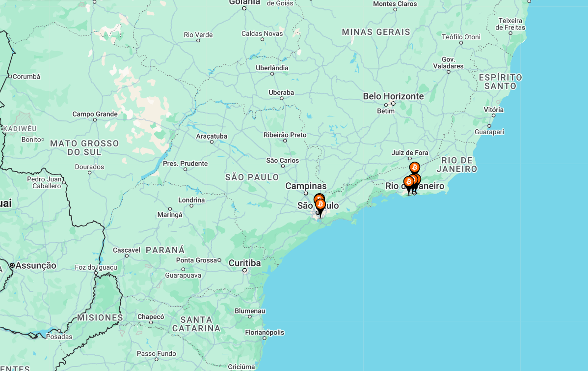Click the Foz do Iguaçu label

(x=96, y=267)
